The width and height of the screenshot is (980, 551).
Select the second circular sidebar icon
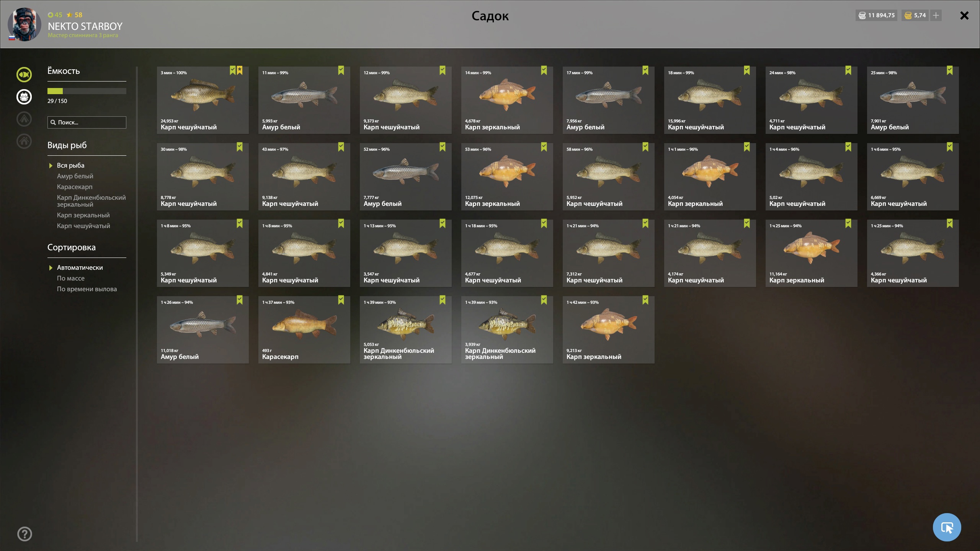click(x=24, y=97)
